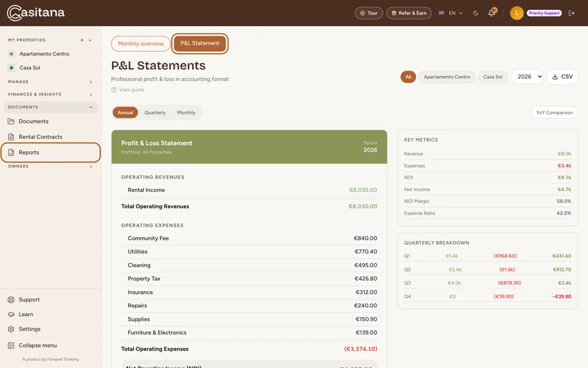Click the NOI Margin 58.0% metric

[x=487, y=201]
